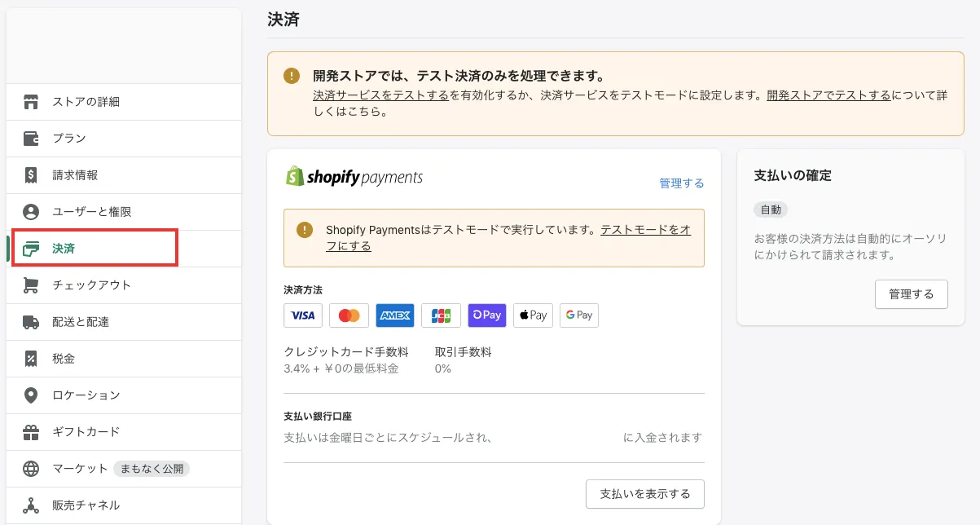Click the taxes percent icon
The height and width of the screenshot is (525, 980).
tap(31, 359)
